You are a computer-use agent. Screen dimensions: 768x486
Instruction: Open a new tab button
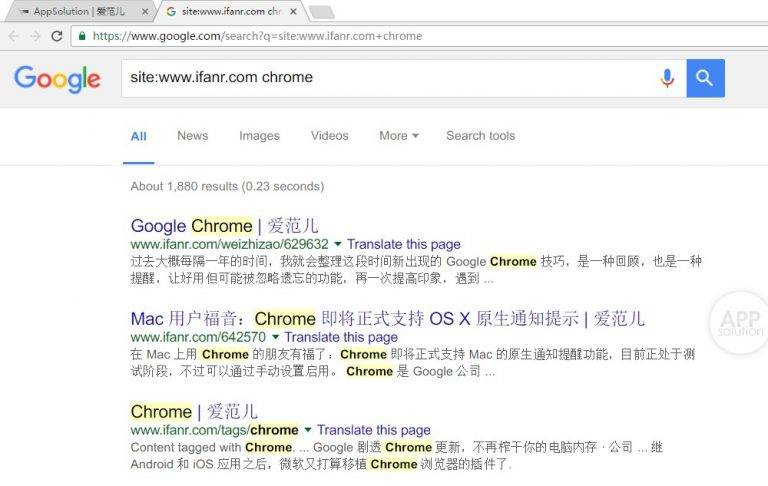click(x=322, y=12)
